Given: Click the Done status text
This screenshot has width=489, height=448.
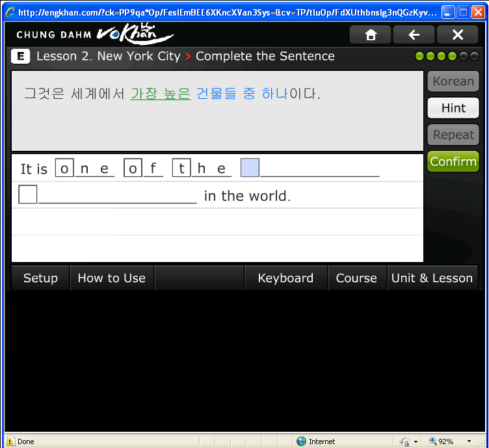Looking at the screenshot, I should click(x=26, y=441).
